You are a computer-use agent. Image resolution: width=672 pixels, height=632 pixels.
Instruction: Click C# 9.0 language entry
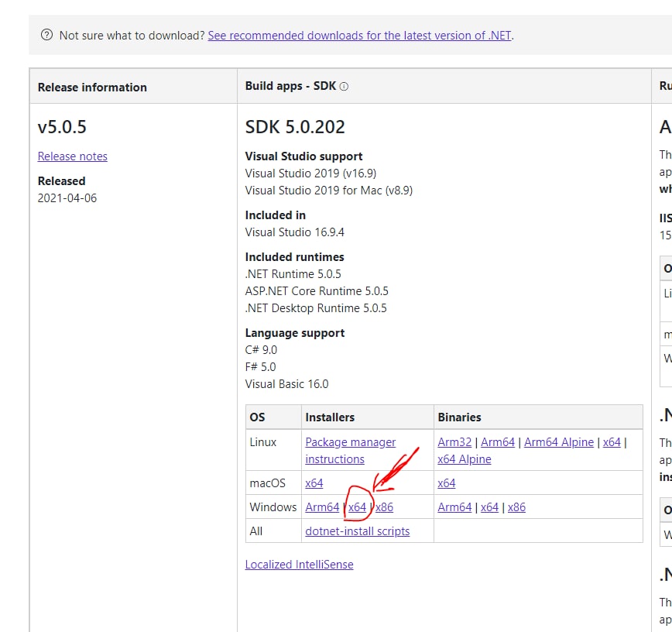pyautogui.click(x=261, y=350)
